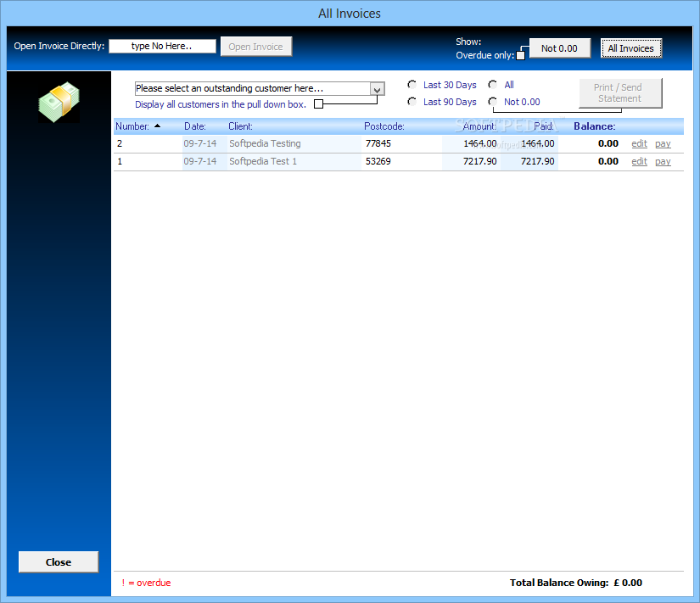The width and height of the screenshot is (700, 603).
Task: Click Print / Send Statement button
Action: coord(620,92)
